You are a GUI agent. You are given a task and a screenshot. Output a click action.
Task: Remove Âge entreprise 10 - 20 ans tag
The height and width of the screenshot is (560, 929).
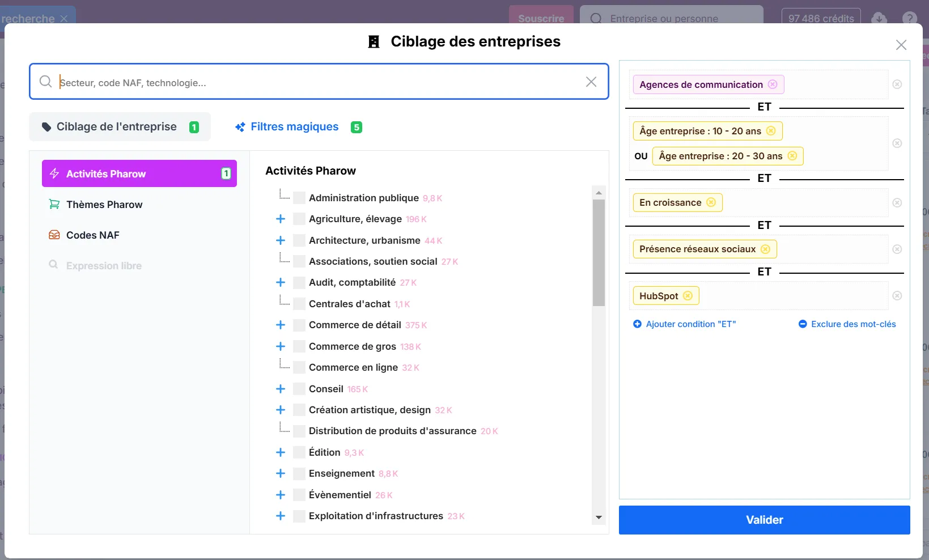point(771,131)
